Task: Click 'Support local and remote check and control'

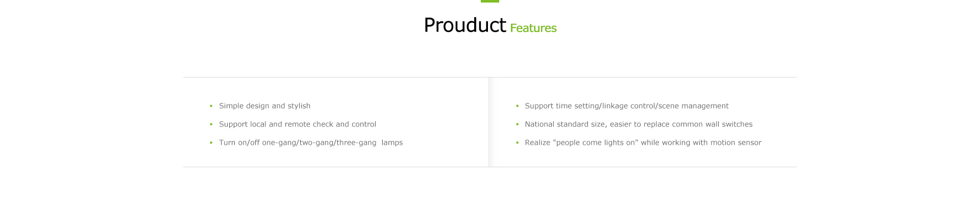Action: tap(298, 124)
